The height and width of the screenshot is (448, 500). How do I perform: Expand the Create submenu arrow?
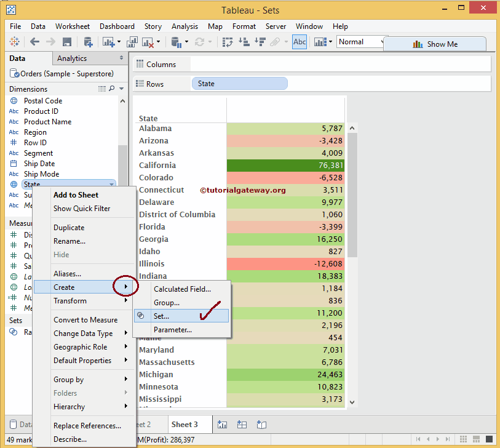126,287
